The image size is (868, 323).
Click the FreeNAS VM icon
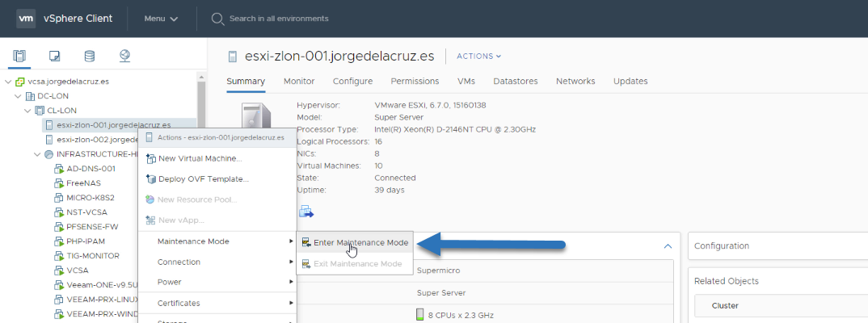coord(59,183)
